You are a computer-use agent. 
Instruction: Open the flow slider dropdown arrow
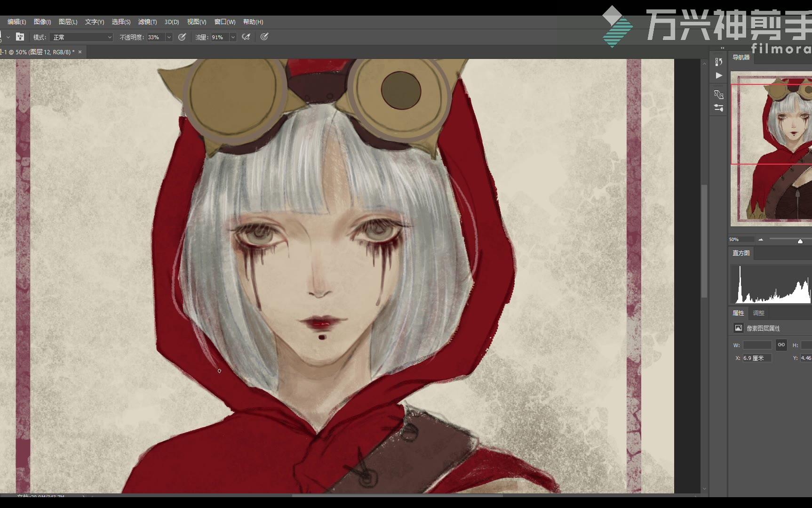point(232,37)
